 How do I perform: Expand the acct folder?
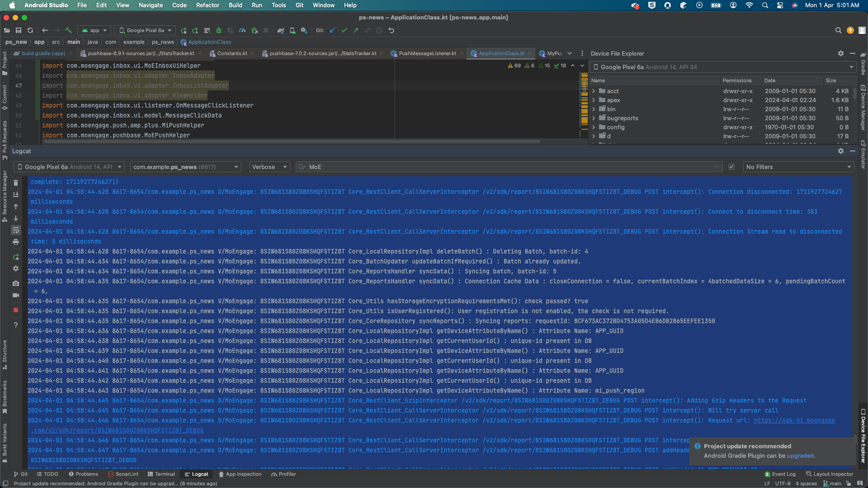click(594, 91)
